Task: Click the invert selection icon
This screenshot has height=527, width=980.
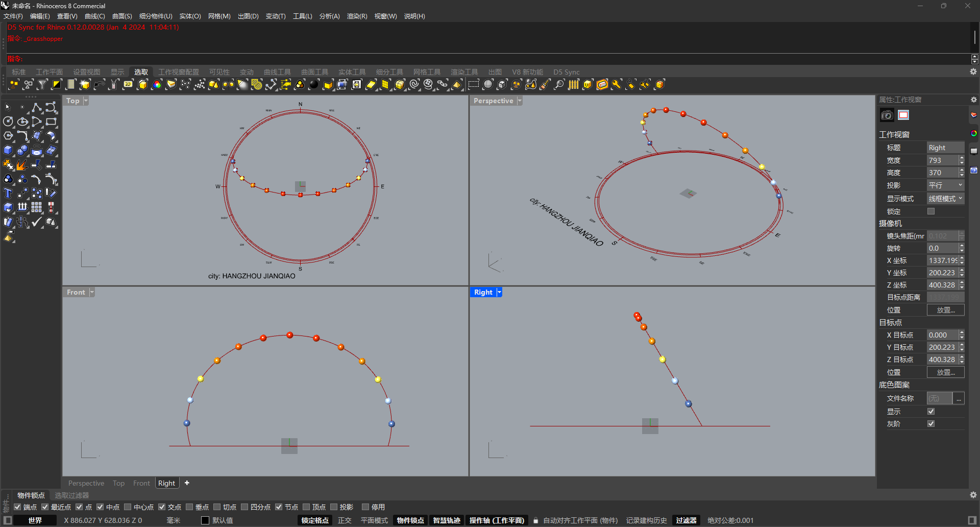Action: point(57,84)
